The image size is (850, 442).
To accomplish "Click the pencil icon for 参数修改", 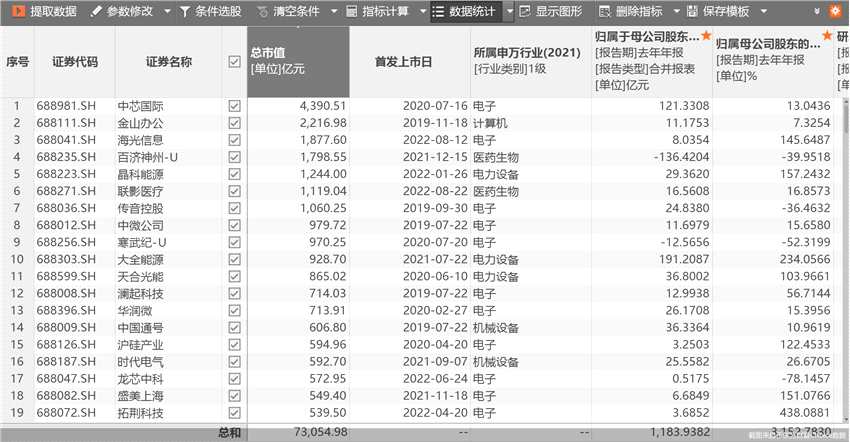I will click(x=96, y=11).
